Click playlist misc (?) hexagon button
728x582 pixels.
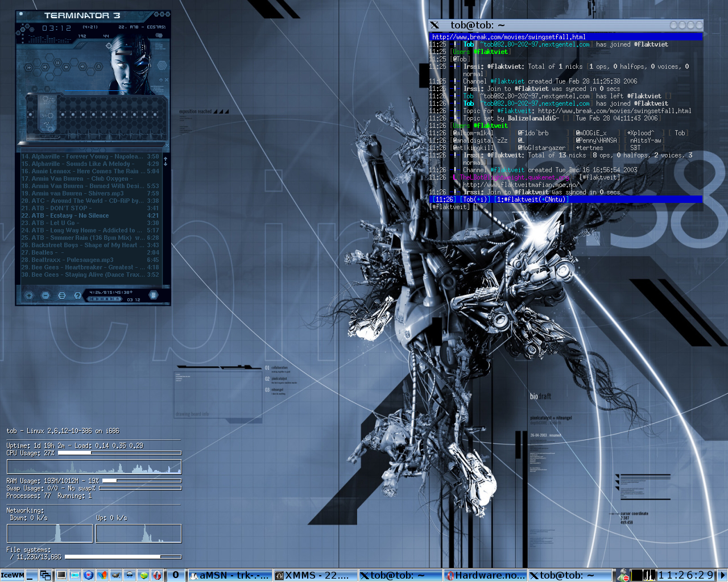(78, 295)
